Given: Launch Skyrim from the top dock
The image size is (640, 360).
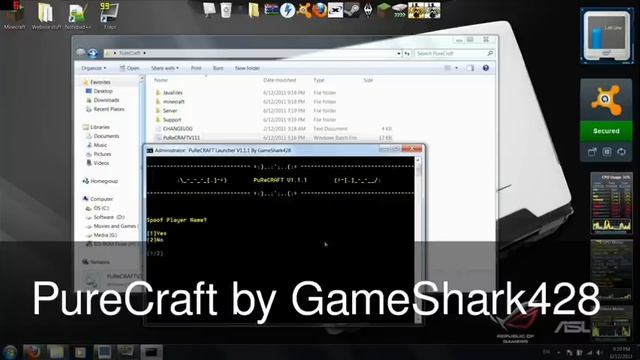Looking at the screenshot, I should coord(368,10).
